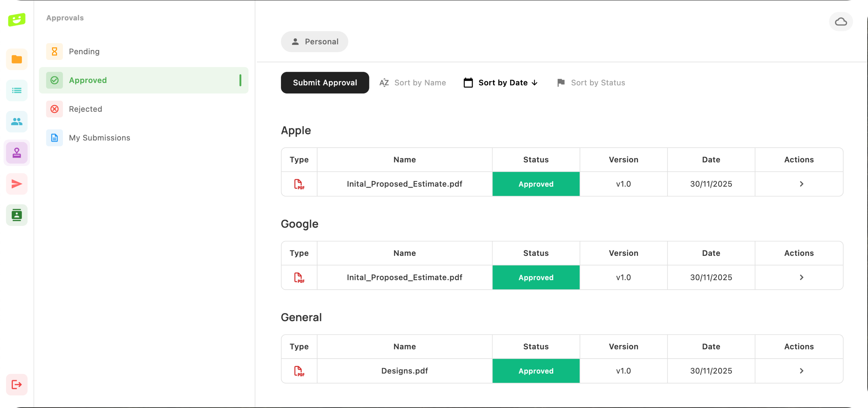Viewport: 868px width, 408px height.
Task: Switch to Pending approvals
Action: click(84, 52)
